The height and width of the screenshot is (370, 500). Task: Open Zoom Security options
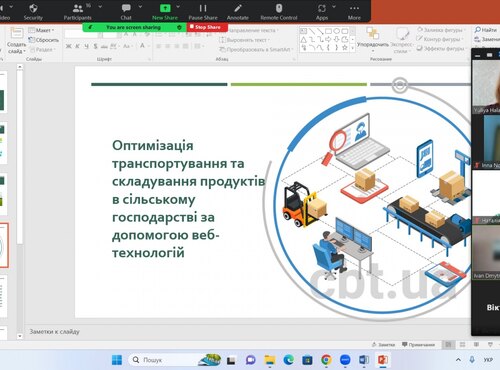(x=33, y=12)
